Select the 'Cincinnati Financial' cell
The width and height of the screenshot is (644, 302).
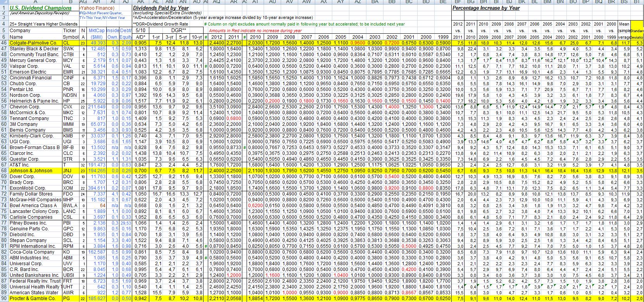35,78
